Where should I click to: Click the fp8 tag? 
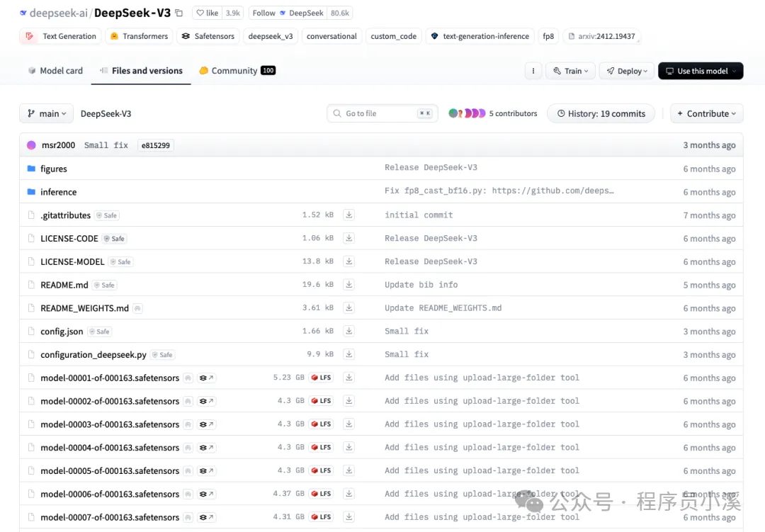coord(548,36)
